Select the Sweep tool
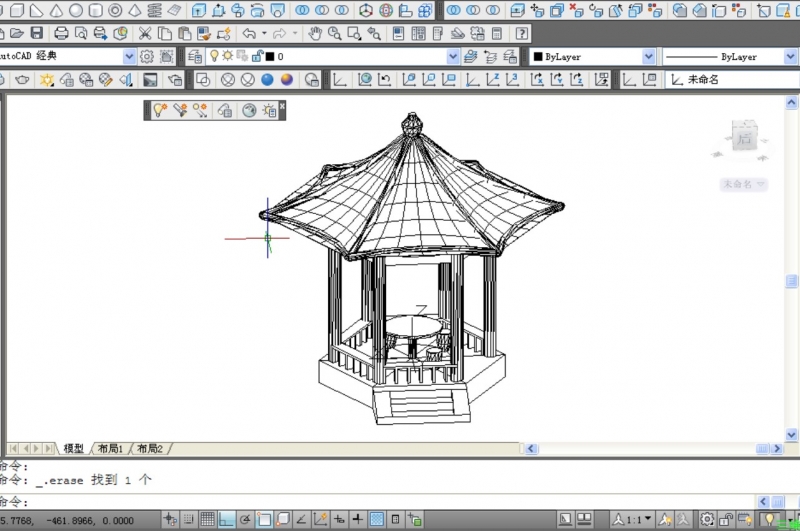The width and height of the screenshot is (800, 531). coord(238,10)
